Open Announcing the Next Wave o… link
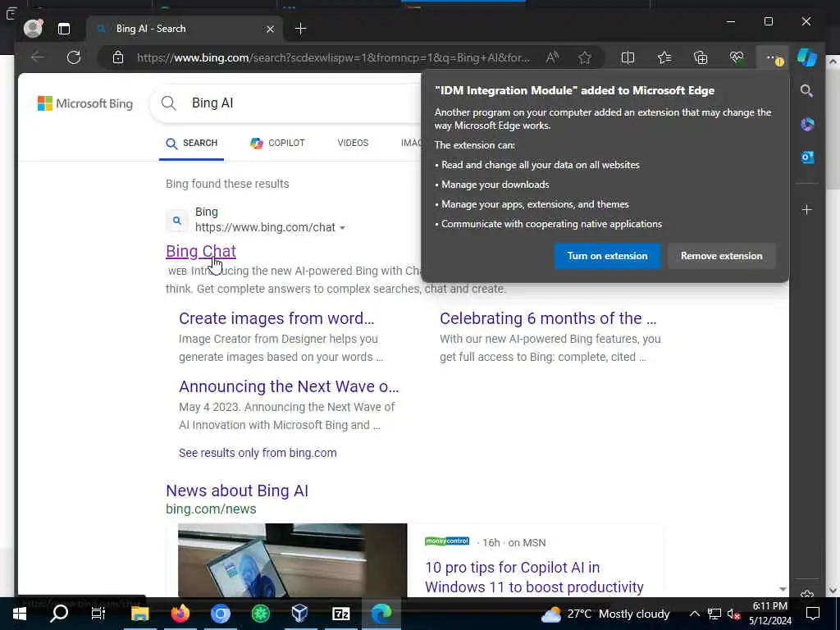Image resolution: width=840 pixels, height=630 pixels. (289, 386)
